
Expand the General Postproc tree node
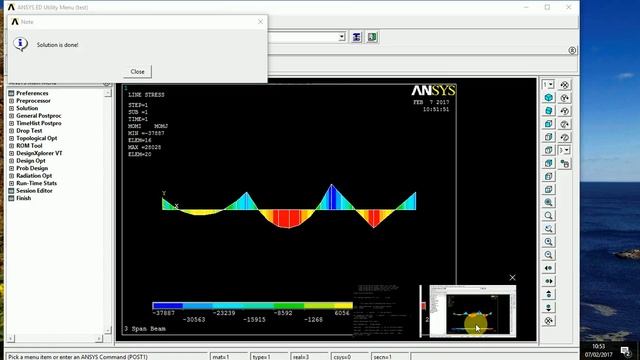11,116
